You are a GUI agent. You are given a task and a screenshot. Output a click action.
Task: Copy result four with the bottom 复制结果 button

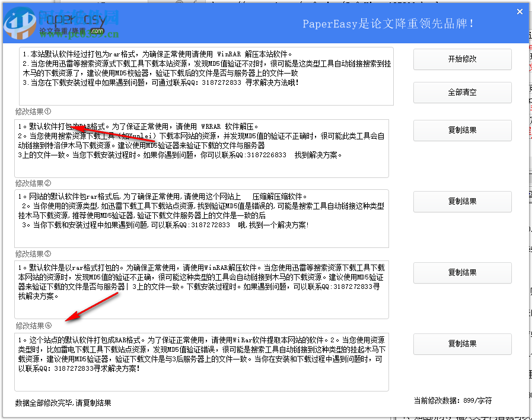(x=462, y=344)
